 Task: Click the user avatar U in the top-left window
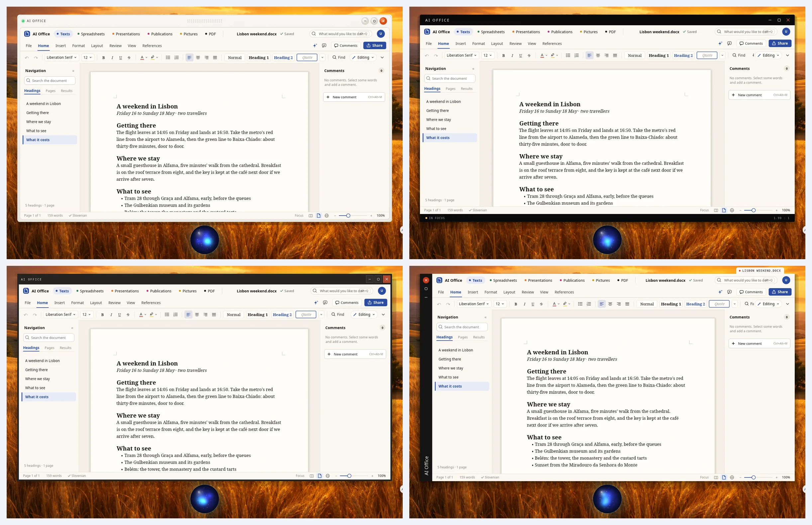tap(381, 34)
